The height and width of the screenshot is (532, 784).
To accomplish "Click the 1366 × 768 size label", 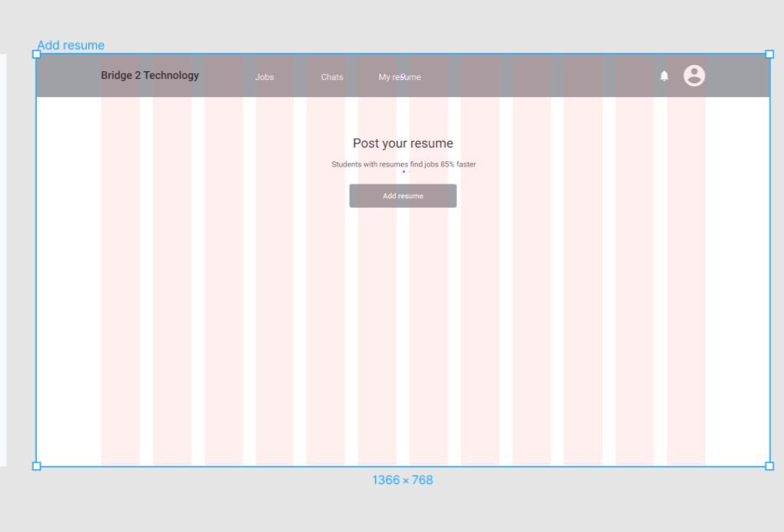I will tap(403, 480).
